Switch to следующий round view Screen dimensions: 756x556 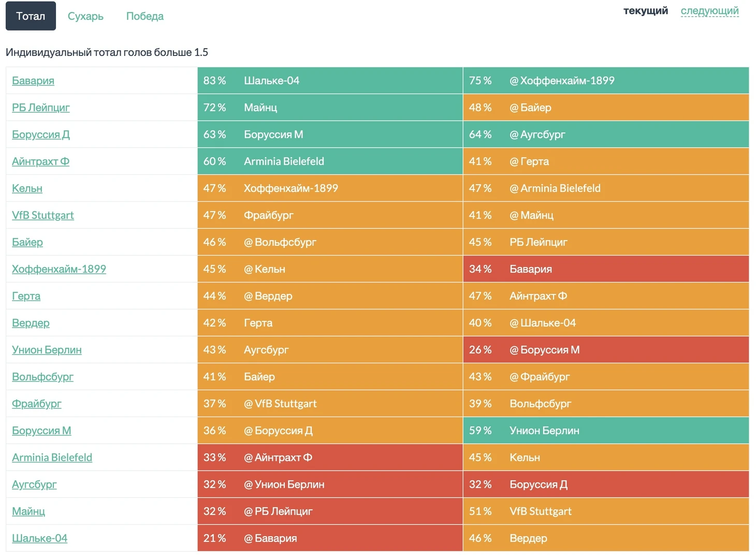pyautogui.click(x=709, y=11)
